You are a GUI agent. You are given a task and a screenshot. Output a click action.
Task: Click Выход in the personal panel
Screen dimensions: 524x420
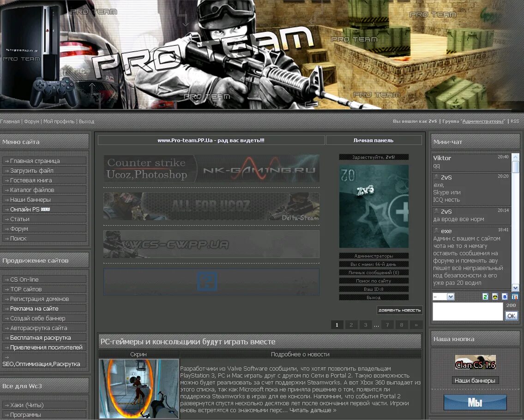coord(373,297)
